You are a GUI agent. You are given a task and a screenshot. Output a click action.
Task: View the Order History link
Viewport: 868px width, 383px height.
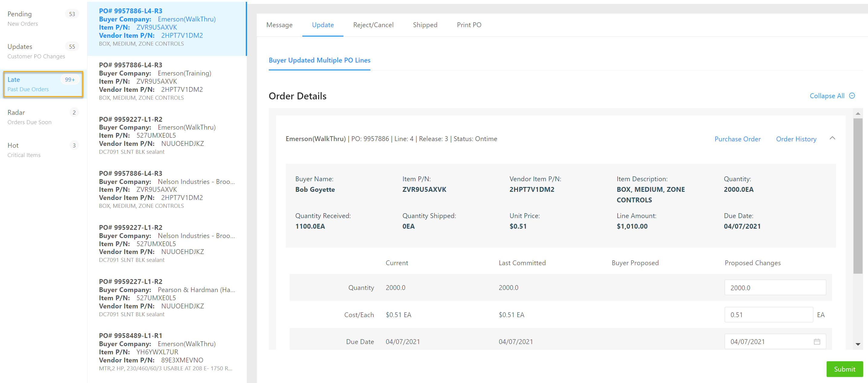tap(796, 139)
